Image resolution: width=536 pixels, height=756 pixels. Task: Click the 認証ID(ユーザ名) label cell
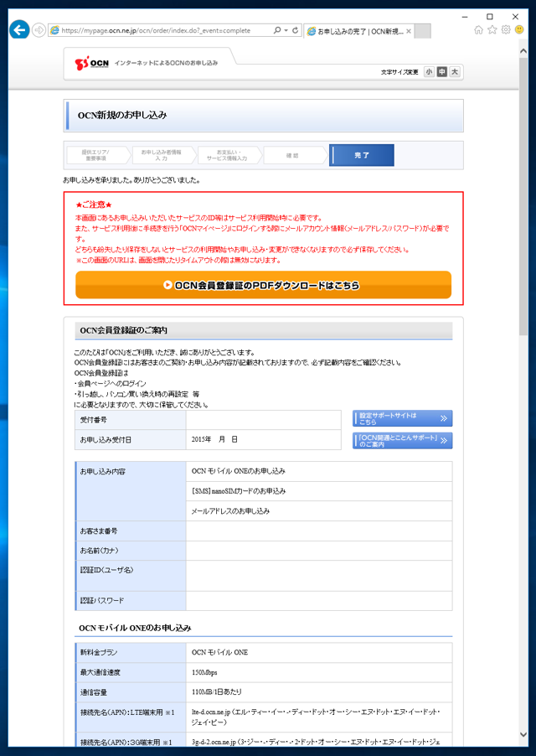click(x=131, y=576)
